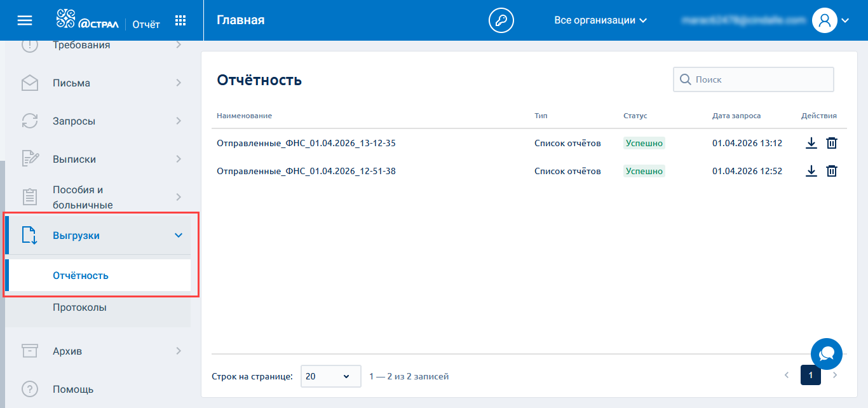Viewport: 868px width, 408px height.
Task: Open the Все организации dropdown
Action: tap(600, 20)
